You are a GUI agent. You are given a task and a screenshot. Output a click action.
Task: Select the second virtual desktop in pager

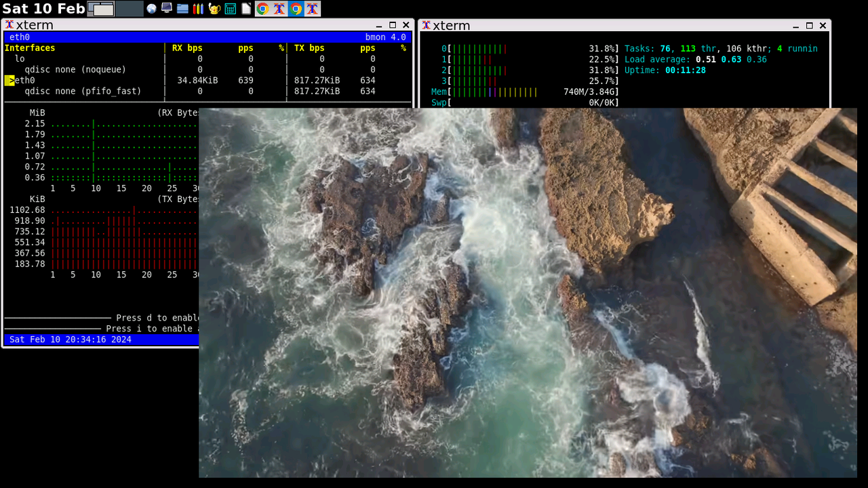click(130, 9)
